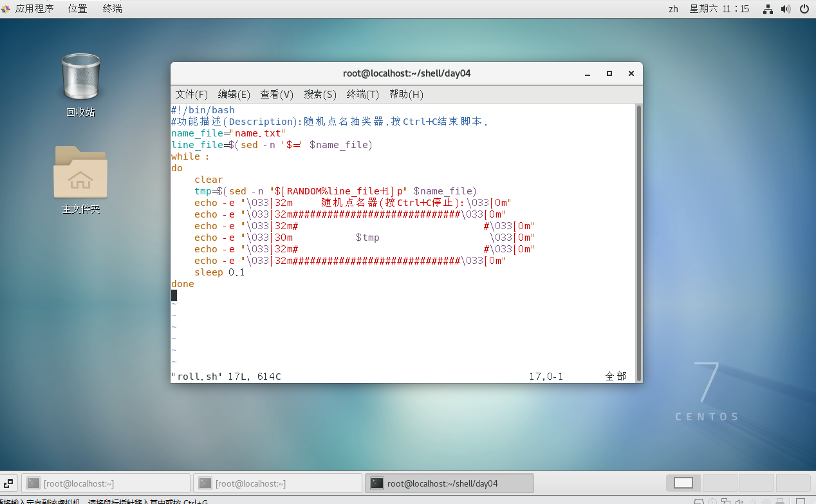Click the 终端 item in top panel
This screenshot has width=816, height=504.
[x=112, y=8]
